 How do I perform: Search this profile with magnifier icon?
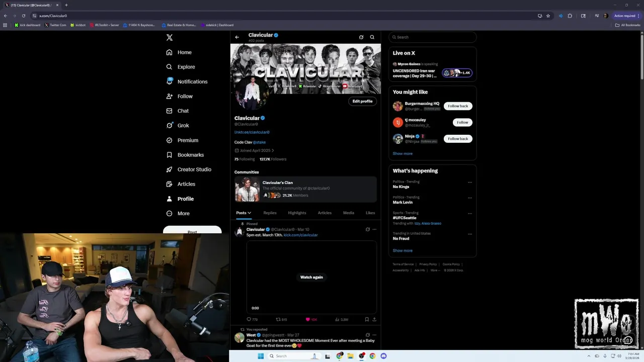tap(372, 37)
